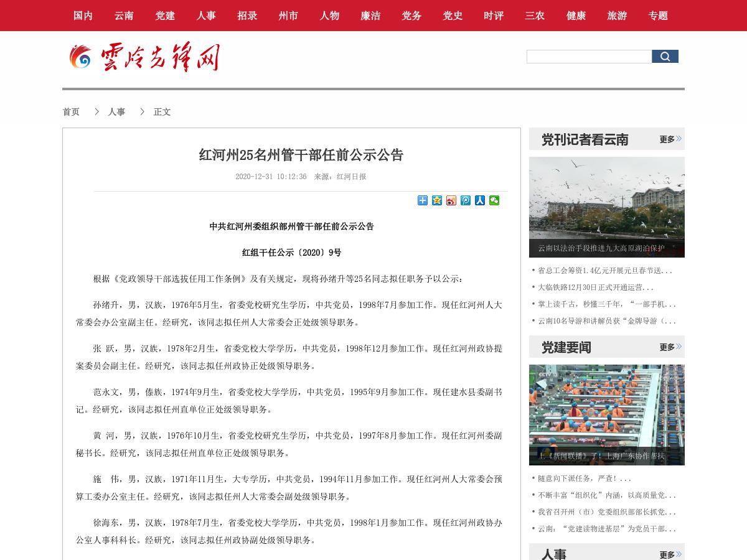747x560 pixels.
Task: Click the notice number 红组干任公示〔2020〕9号
Action: [292, 253]
